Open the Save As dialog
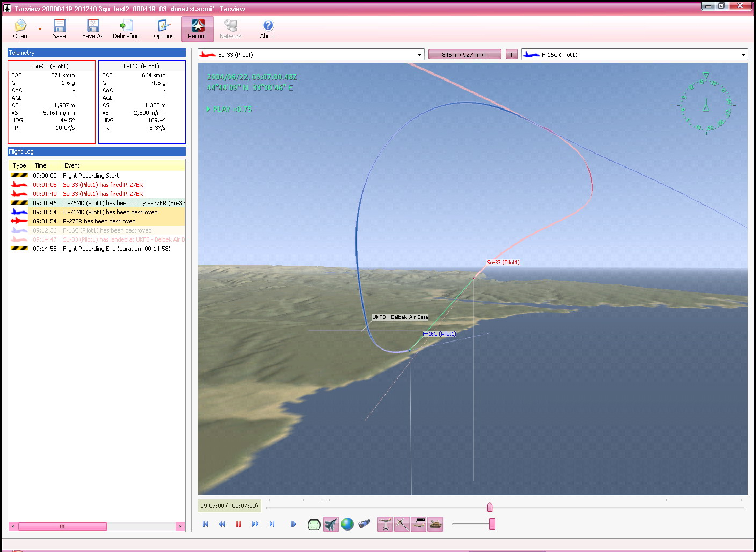The image size is (756, 552). tap(92, 28)
